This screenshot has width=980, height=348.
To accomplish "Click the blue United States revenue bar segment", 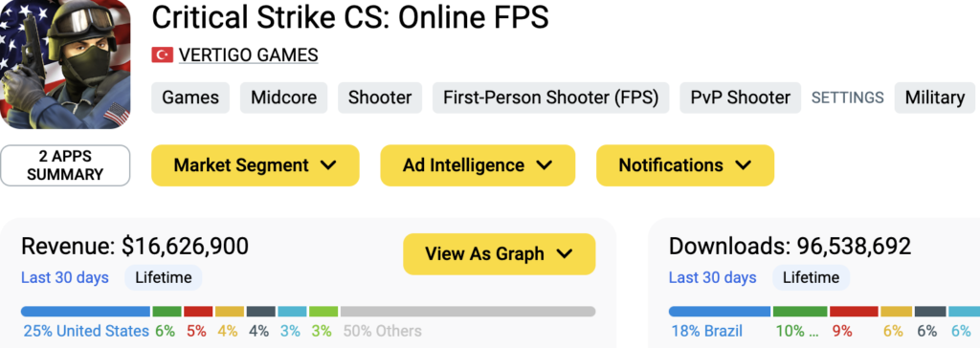I will [x=85, y=311].
